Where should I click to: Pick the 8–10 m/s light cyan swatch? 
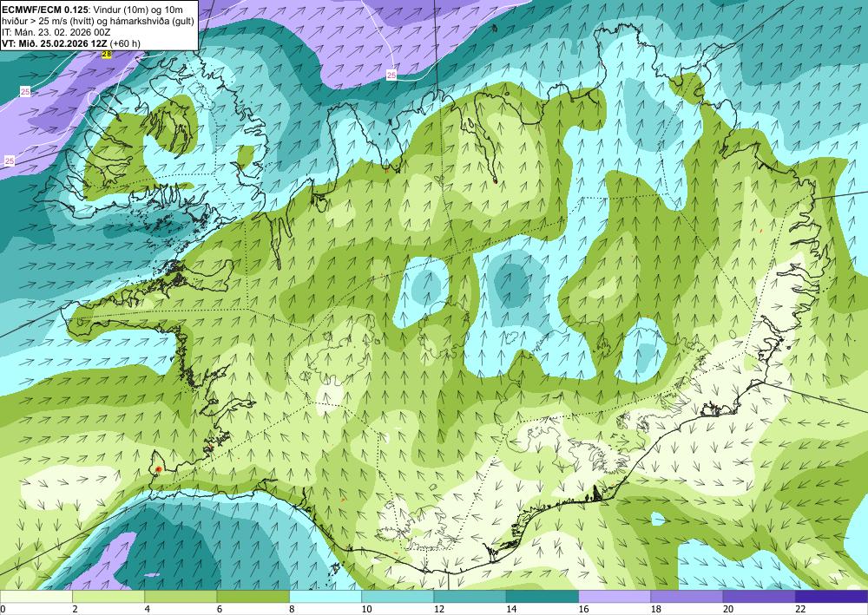[x=325, y=596]
